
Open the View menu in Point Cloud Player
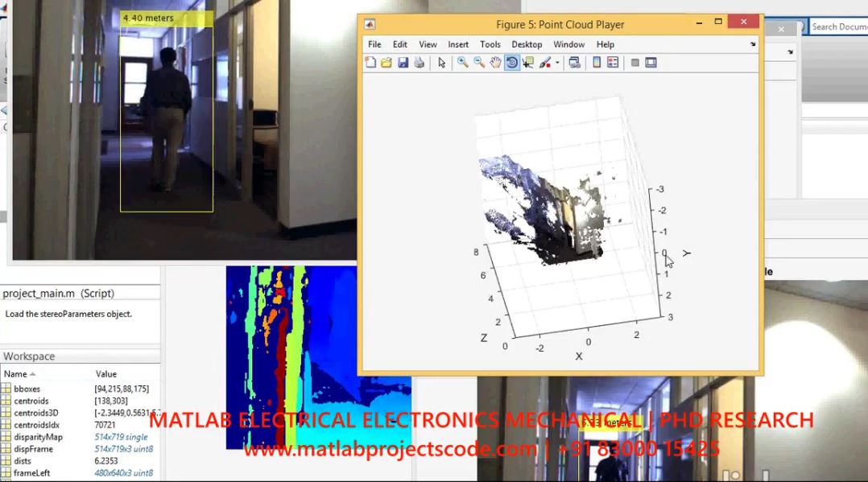point(428,44)
